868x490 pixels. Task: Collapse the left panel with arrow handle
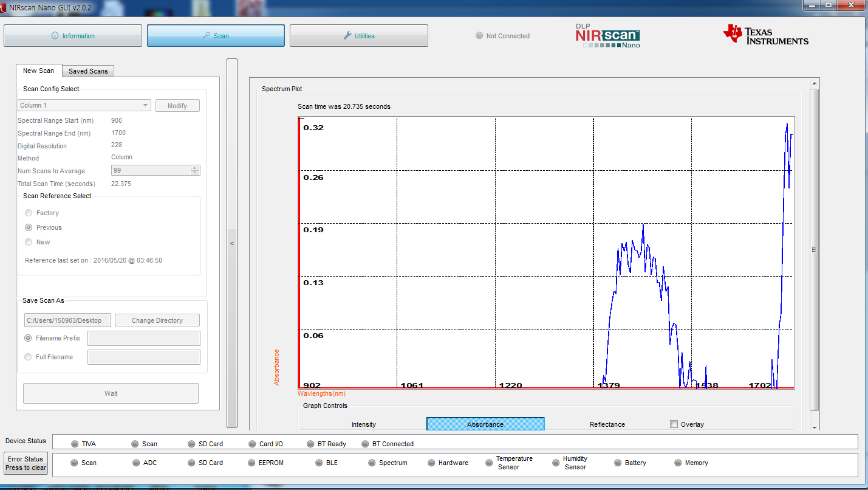point(232,243)
